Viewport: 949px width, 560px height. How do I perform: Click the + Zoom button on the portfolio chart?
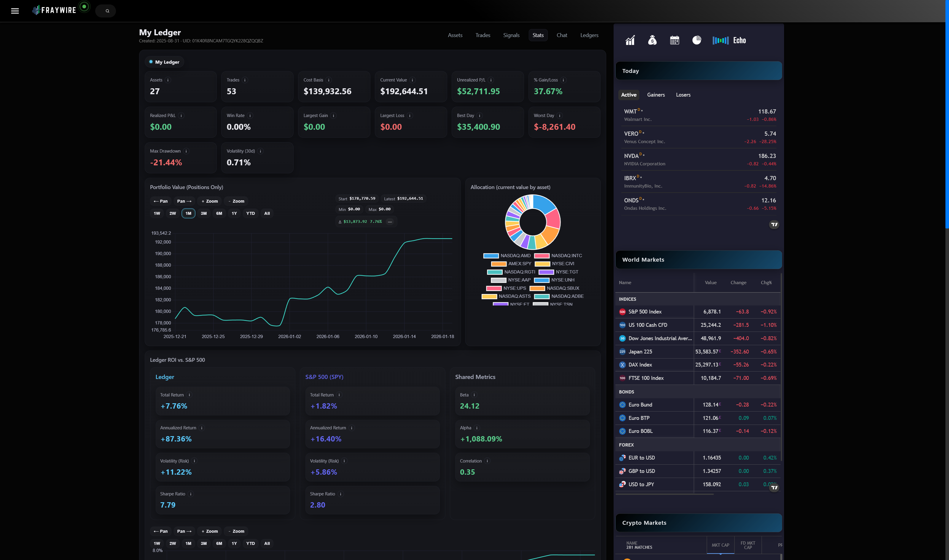209,201
